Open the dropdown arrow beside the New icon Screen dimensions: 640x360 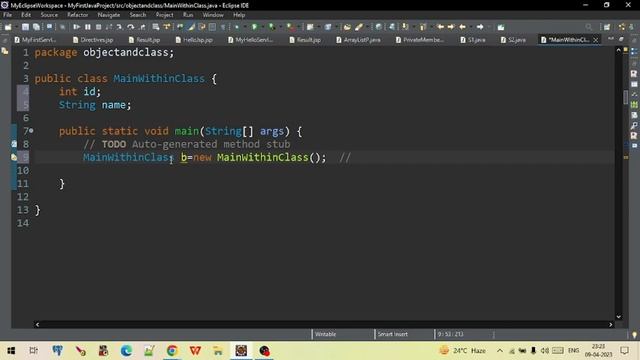click(15, 27)
